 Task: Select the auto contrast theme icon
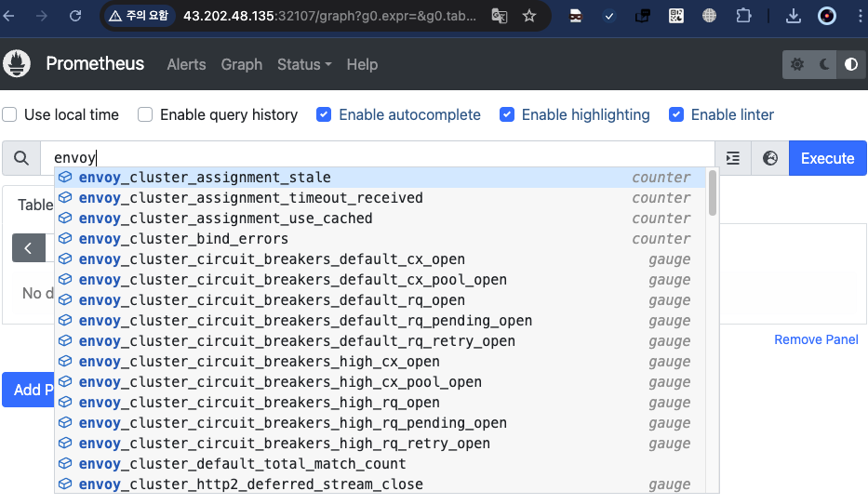pos(851,64)
